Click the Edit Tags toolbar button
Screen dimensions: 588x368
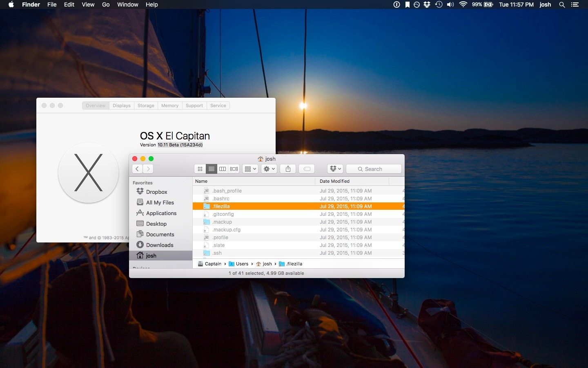click(307, 169)
